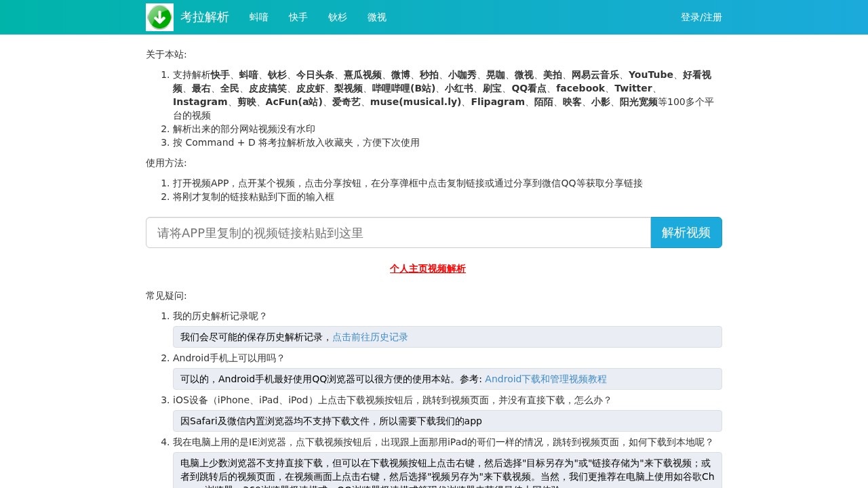Open the Android下载和管理视频教程 link

coord(545,379)
